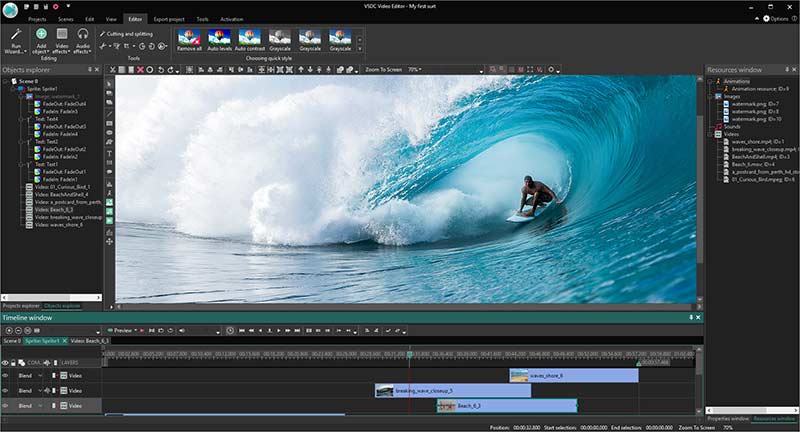Viewport: 800px width, 432px height.
Task: Click the save icon in the title bar
Action: click(46, 7)
